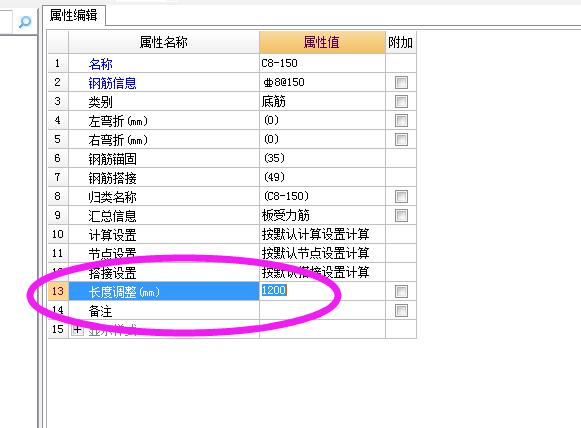Select the 钢筋信息 property label

[112, 83]
